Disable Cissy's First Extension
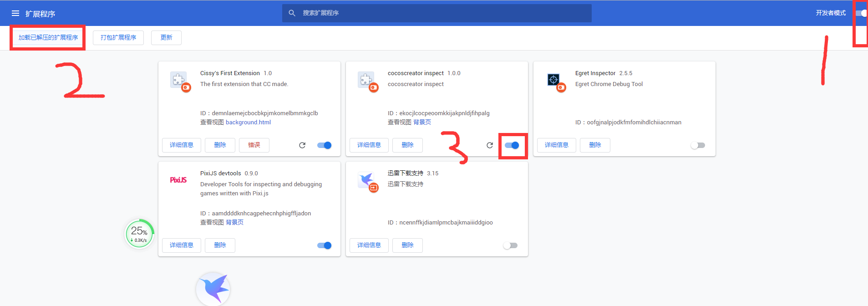Image resolution: width=868 pixels, height=306 pixels. pyautogui.click(x=325, y=145)
